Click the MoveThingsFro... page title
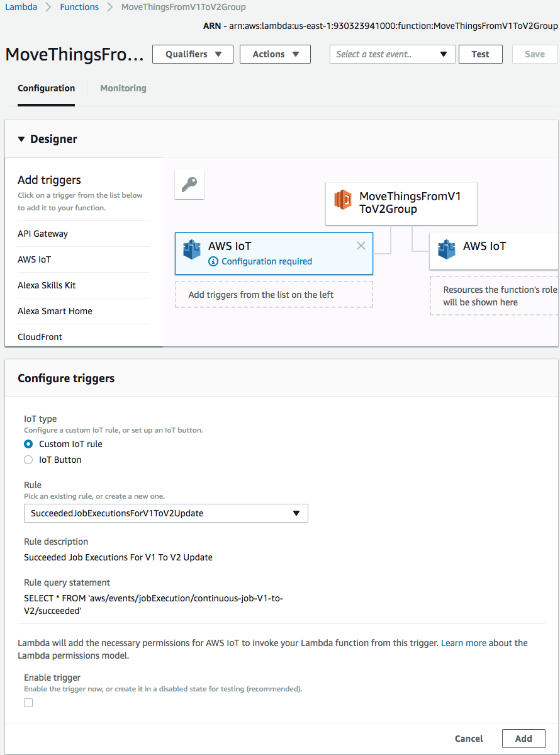Viewport: 560px width, 755px height. pos(75,54)
